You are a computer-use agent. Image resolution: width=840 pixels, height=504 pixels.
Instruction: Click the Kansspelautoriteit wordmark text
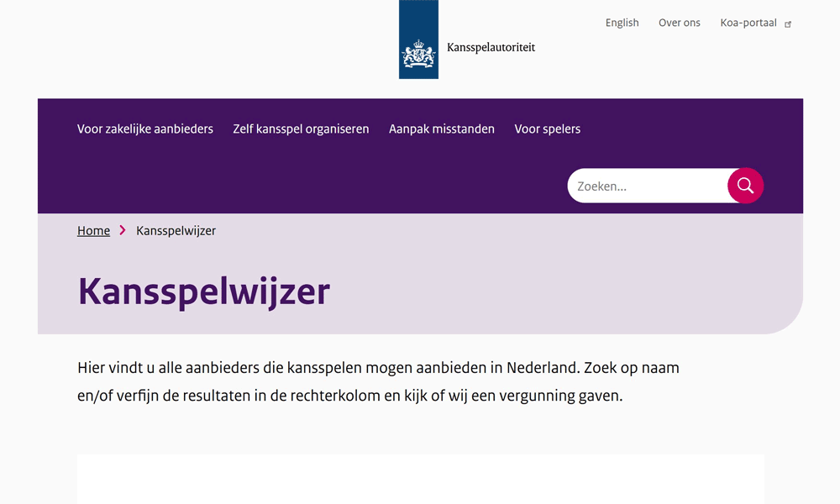491,47
